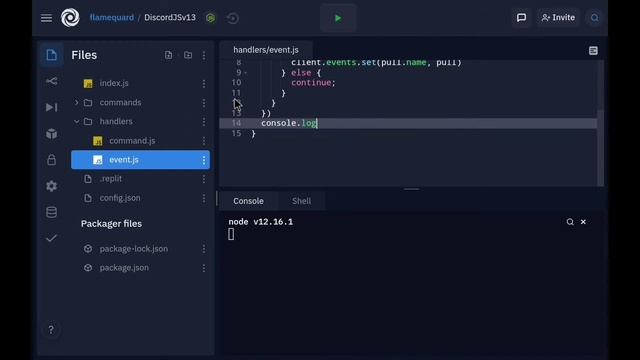Open the Packages cube icon
This screenshot has width=640, height=360.
click(51, 133)
